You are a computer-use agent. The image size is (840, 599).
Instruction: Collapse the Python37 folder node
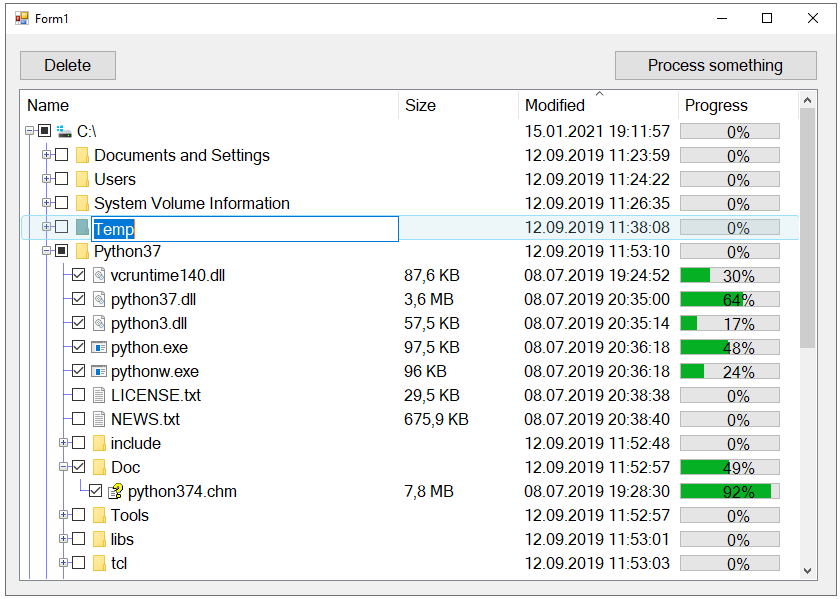click(x=47, y=250)
